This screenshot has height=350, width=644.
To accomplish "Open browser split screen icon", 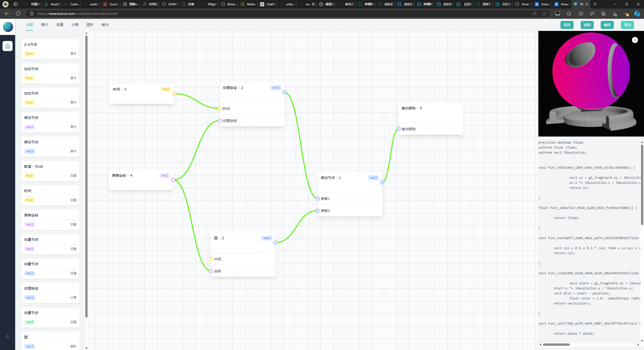I will (x=581, y=14).
